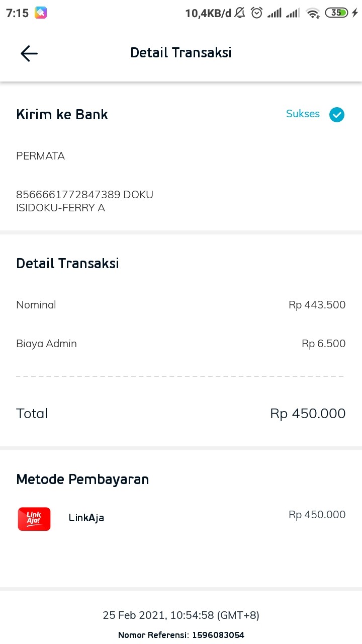Tap the LinkAja payment method icon
Screen dimensions: 362x644
tap(34, 518)
